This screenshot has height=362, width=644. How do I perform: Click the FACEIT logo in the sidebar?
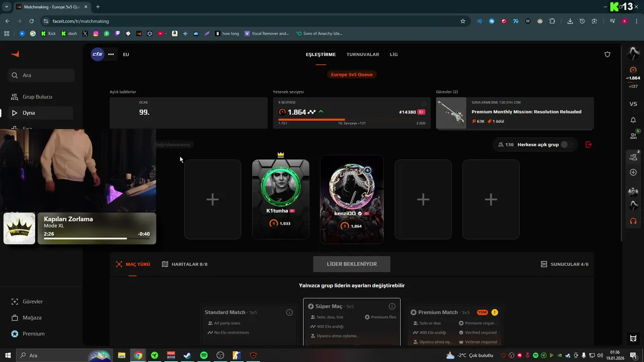[x=15, y=54]
